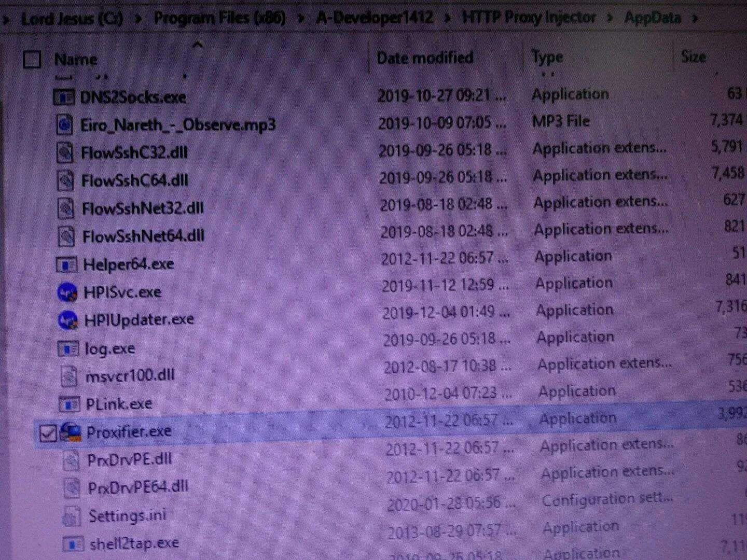Click the Configuration sett... type of Settings.ini

607,499
